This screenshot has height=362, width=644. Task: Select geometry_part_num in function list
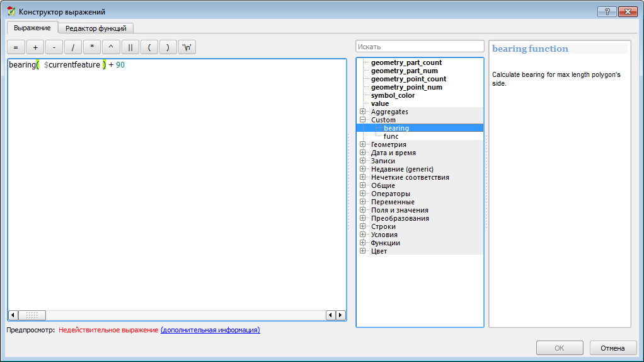[404, 71]
